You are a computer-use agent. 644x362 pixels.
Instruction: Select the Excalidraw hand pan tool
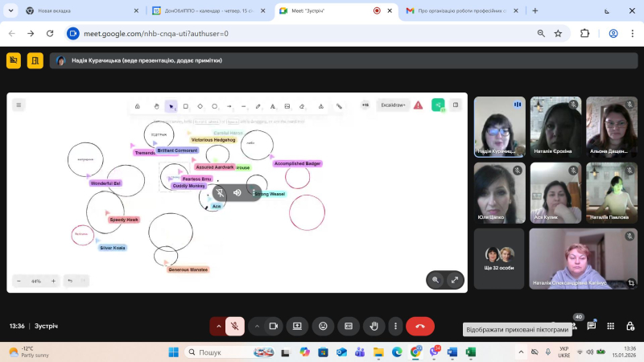pos(157,105)
